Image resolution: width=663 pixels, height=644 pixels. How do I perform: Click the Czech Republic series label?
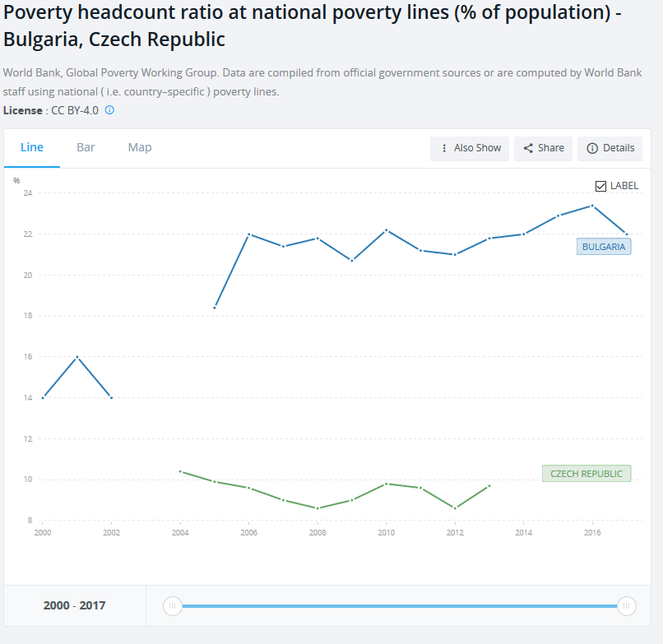586,474
